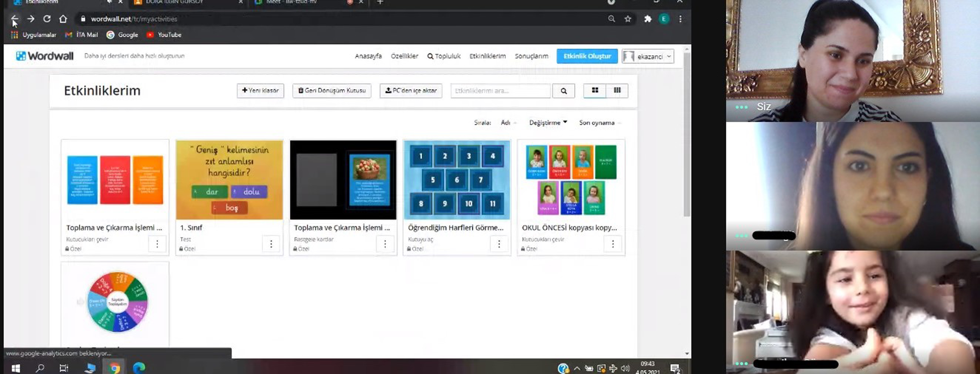980x374 pixels.
Task: Click browser home icon
Action: 63,19
